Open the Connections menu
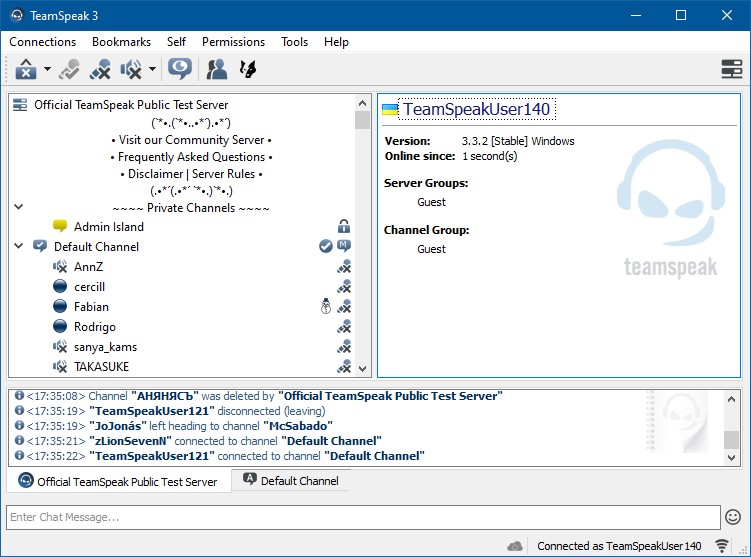Image resolution: width=751 pixels, height=557 pixels. pos(43,42)
